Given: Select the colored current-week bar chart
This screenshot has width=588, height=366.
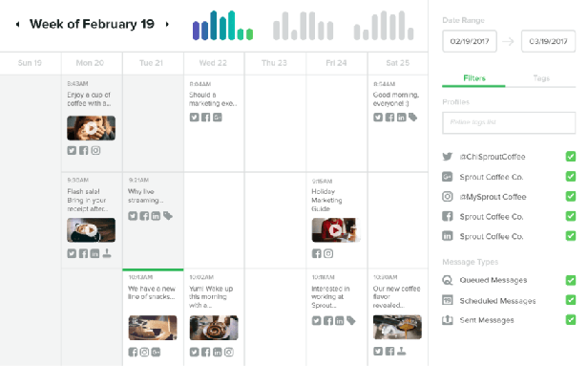Looking at the screenshot, I should tap(222, 26).
